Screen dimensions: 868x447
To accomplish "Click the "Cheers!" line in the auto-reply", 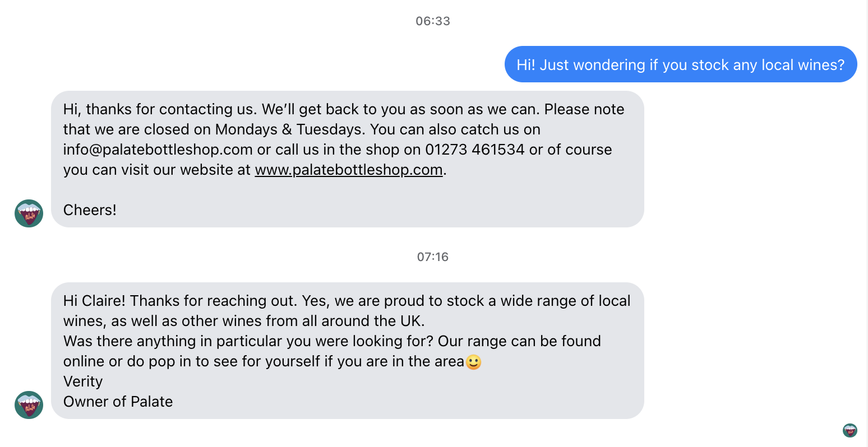I will click(90, 210).
